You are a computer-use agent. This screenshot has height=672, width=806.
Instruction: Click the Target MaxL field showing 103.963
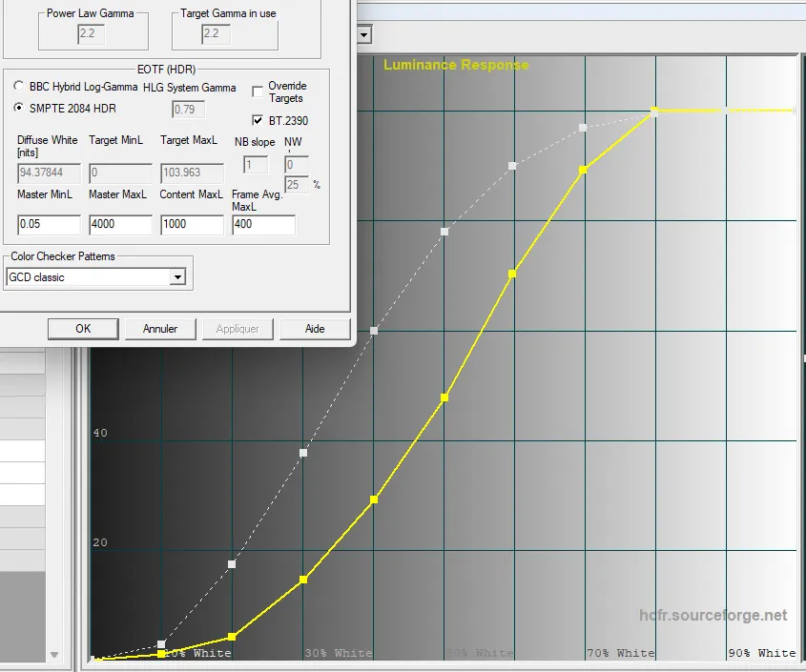[x=193, y=173]
